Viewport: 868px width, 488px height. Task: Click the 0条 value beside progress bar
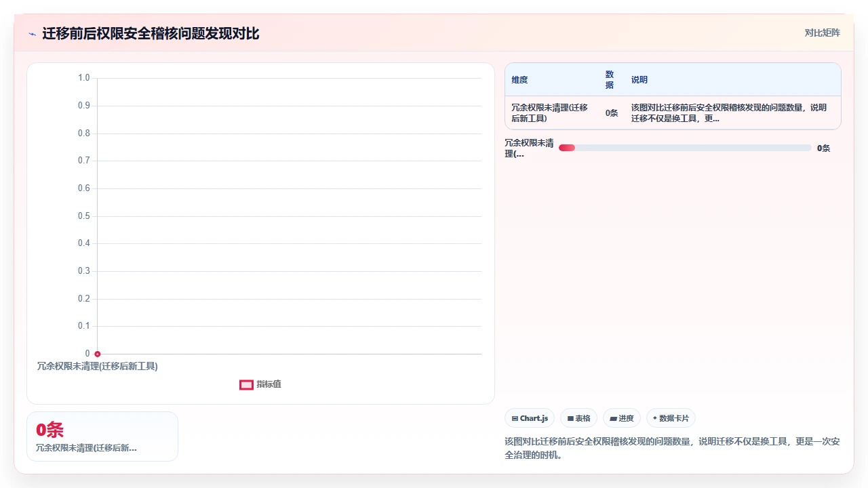pyautogui.click(x=823, y=148)
